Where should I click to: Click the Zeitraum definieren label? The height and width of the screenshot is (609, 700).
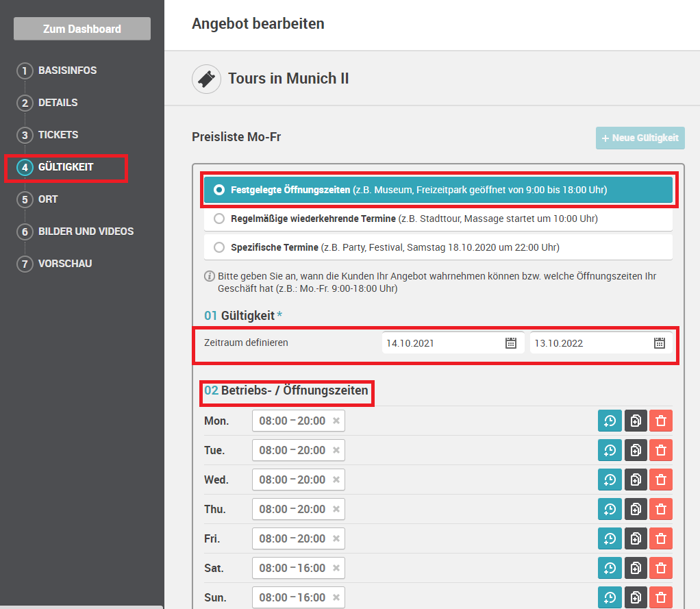pos(246,343)
